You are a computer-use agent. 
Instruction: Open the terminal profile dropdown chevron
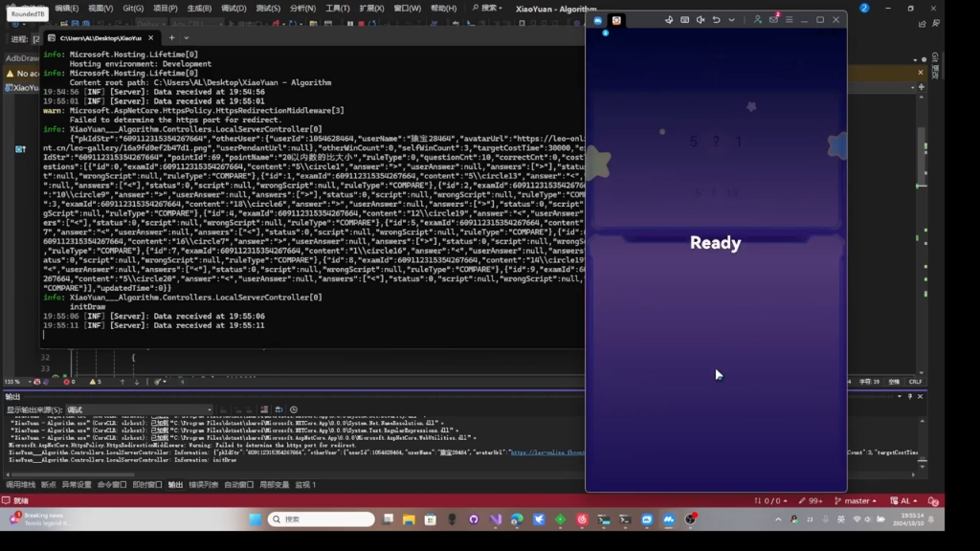[187, 38]
